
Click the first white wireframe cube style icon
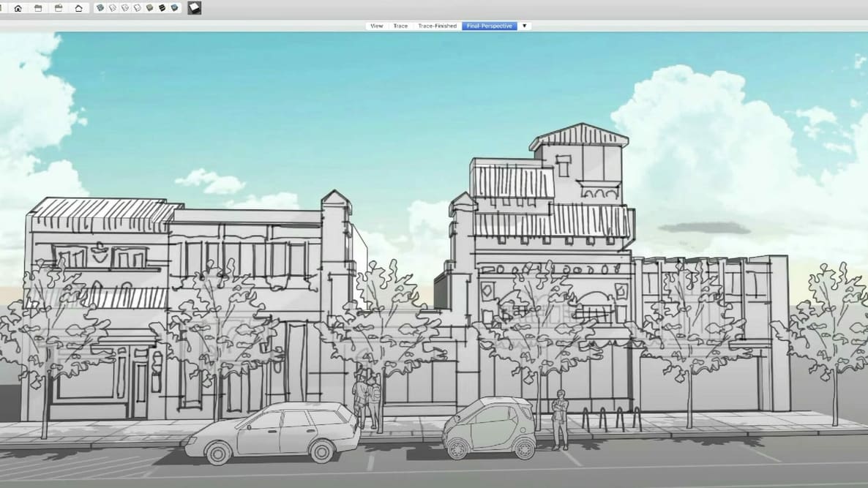click(113, 8)
